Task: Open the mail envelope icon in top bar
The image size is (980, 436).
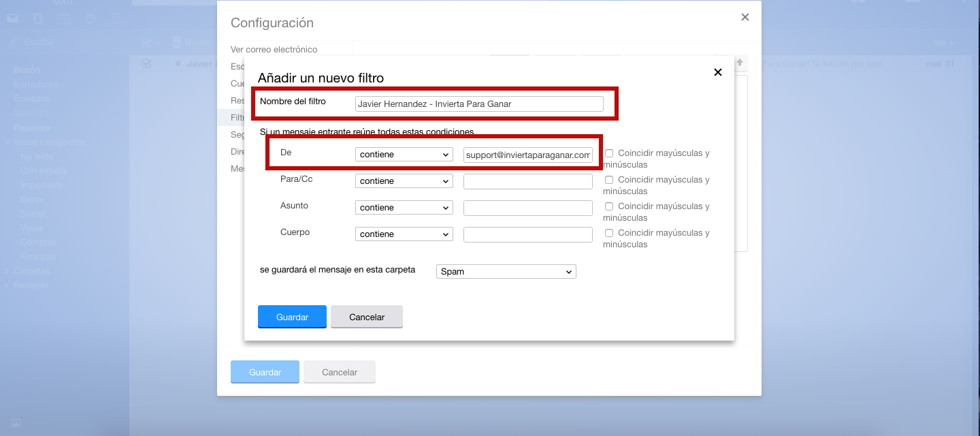Action: click(12, 18)
